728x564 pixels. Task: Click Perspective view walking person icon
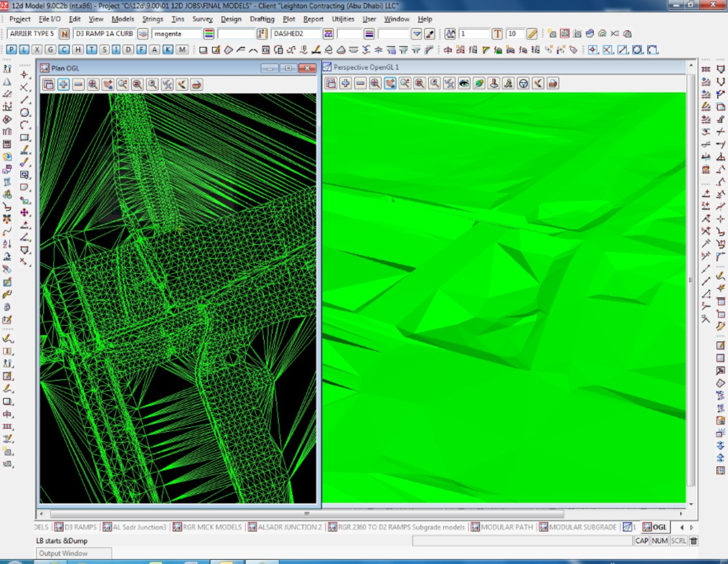click(509, 83)
